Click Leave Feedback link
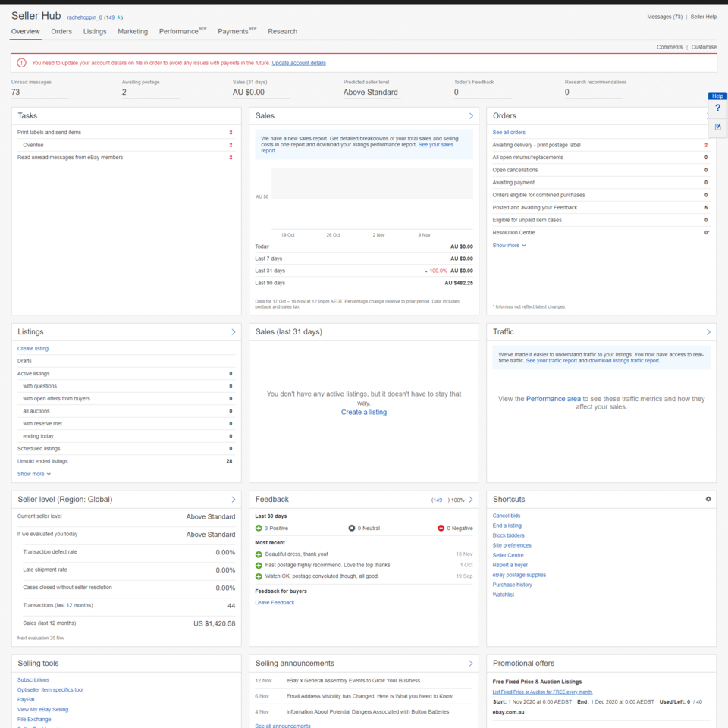The image size is (728, 728). tap(275, 603)
